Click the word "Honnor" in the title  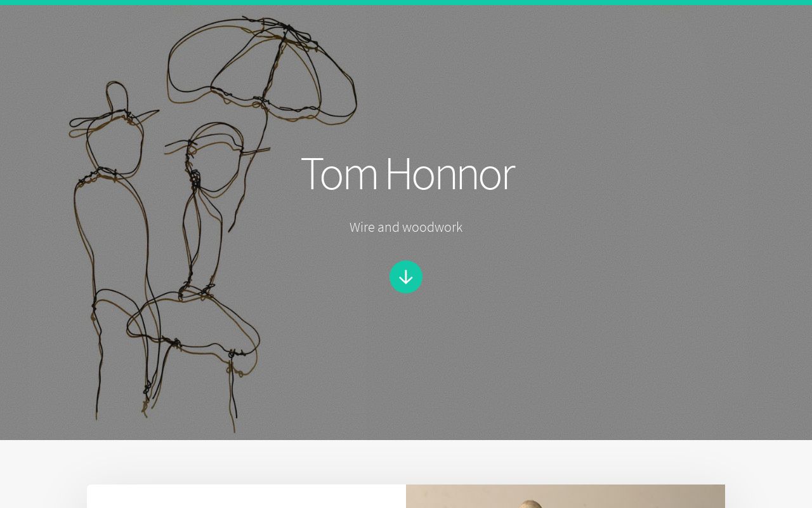pyautogui.click(x=450, y=173)
